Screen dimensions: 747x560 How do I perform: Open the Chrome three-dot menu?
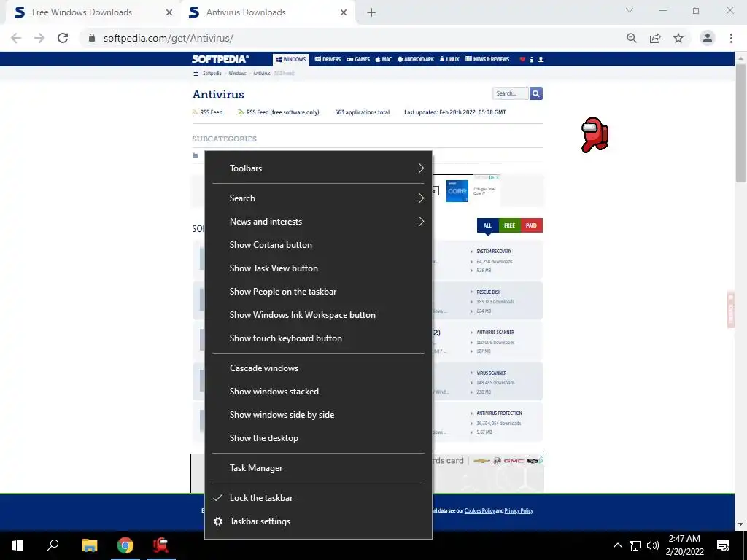(731, 38)
